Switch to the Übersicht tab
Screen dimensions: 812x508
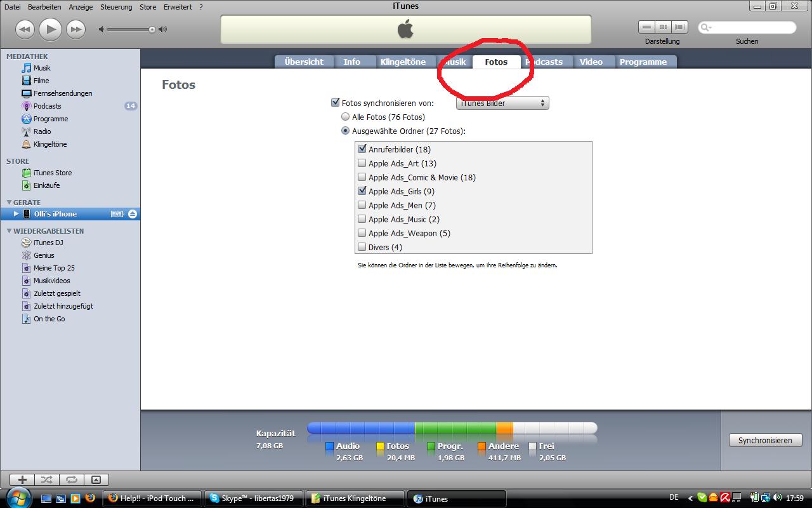coord(304,62)
